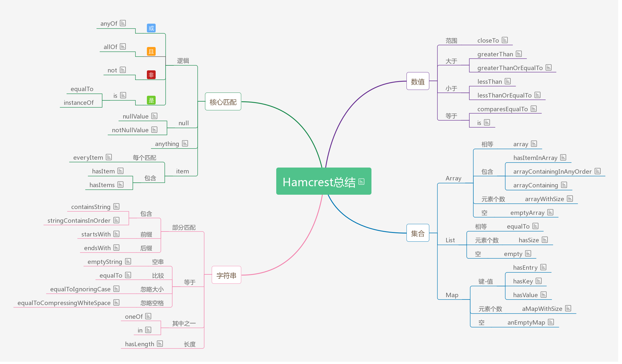Open the note icon beside anything

(185, 143)
